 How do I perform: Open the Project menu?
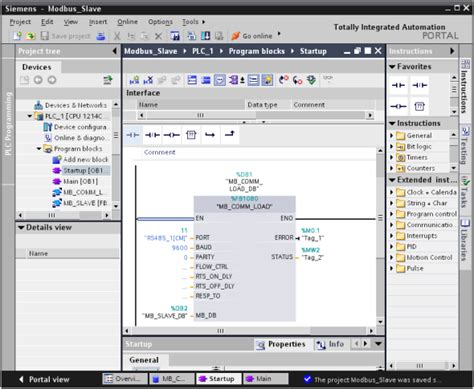[20, 22]
